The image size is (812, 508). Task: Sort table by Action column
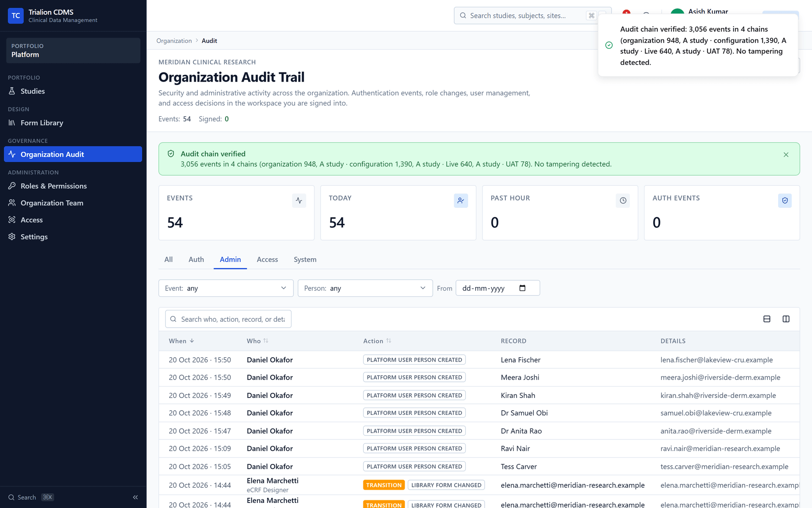[377, 341]
